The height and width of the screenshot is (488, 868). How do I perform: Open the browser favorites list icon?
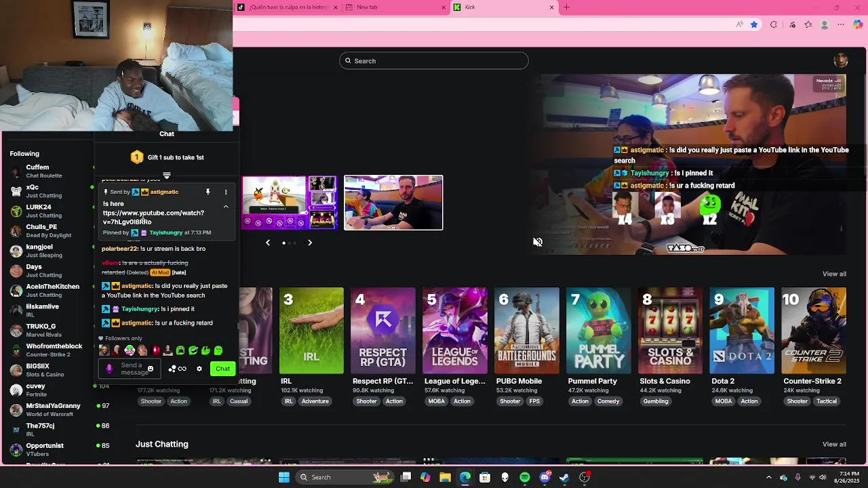[808, 25]
